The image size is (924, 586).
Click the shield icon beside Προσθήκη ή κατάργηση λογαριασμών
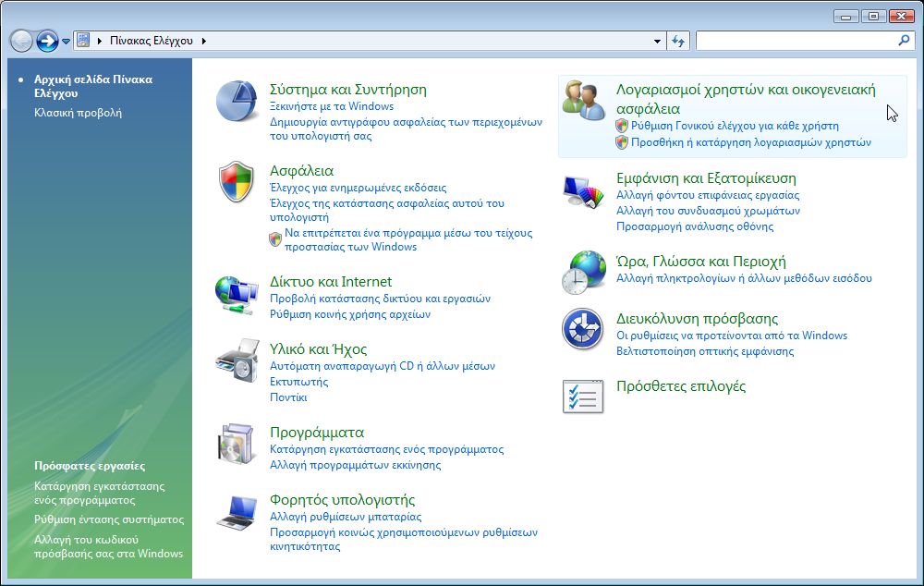(x=622, y=142)
